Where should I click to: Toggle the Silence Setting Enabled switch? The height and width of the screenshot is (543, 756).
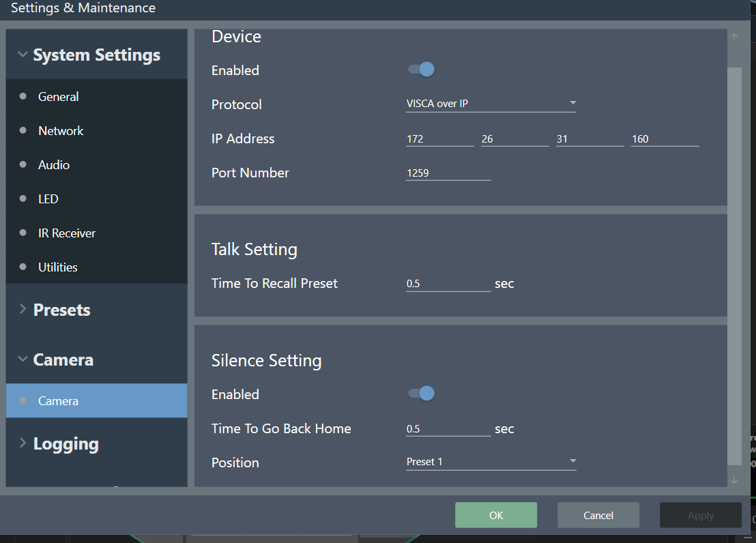click(x=421, y=394)
